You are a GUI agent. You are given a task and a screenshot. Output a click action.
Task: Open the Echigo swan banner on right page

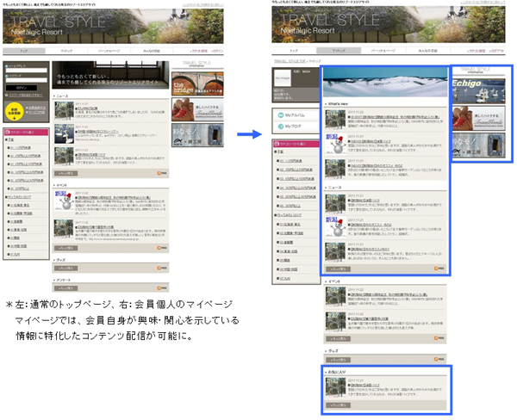pos(478,91)
